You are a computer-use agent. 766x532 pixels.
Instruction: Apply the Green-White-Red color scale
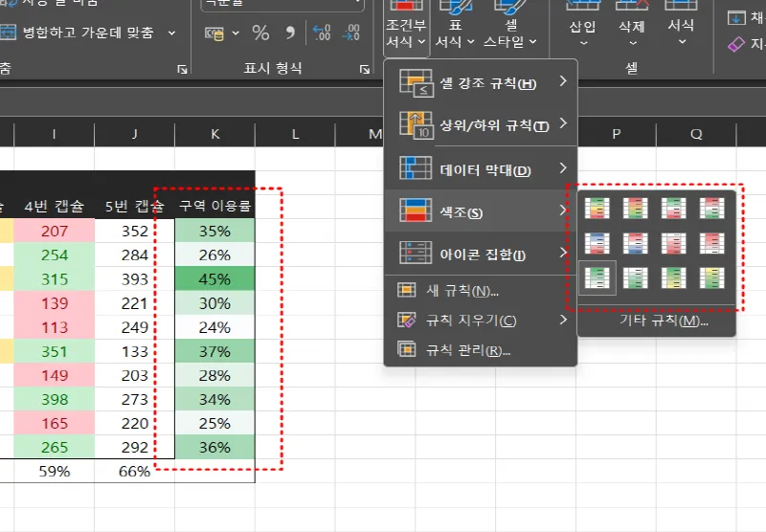673,208
